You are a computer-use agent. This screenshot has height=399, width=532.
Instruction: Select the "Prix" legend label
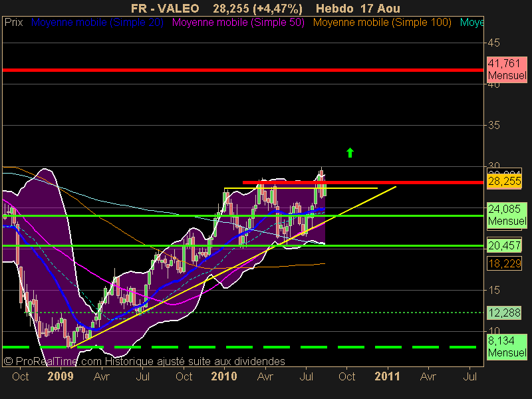pyautogui.click(x=13, y=23)
